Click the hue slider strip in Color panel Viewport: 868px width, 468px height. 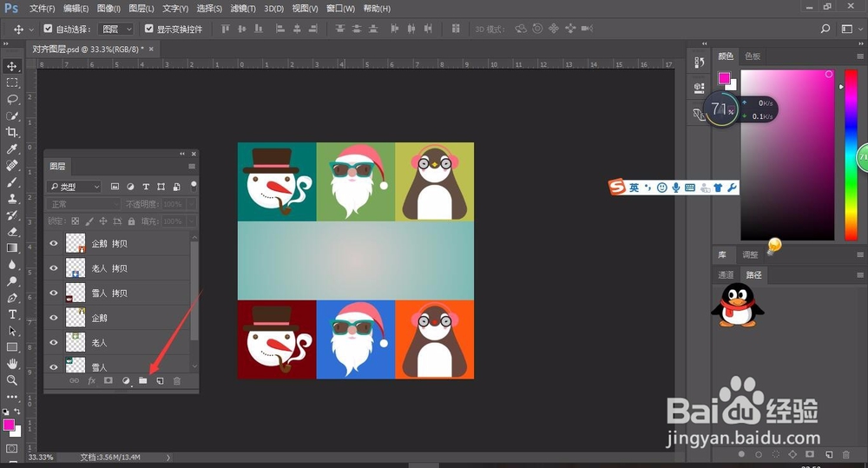(851, 155)
